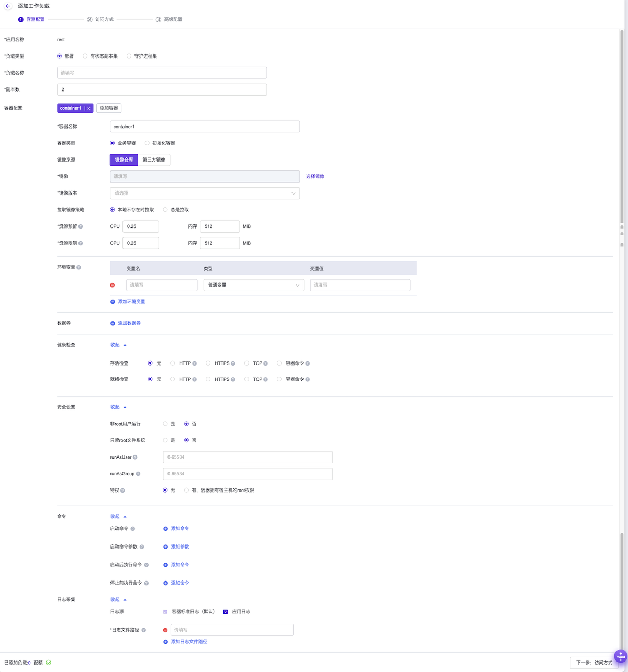The width and height of the screenshot is (628, 672).
Task: Click the 负载名称 input field
Action: pos(162,73)
